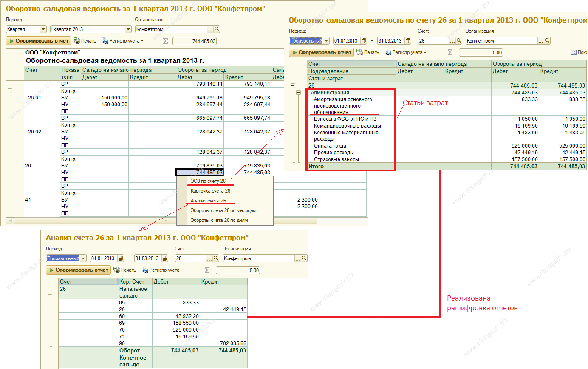Collapse account 26 group in Анализ счета 26 table
The image size is (588, 369).
pyautogui.click(x=50, y=292)
